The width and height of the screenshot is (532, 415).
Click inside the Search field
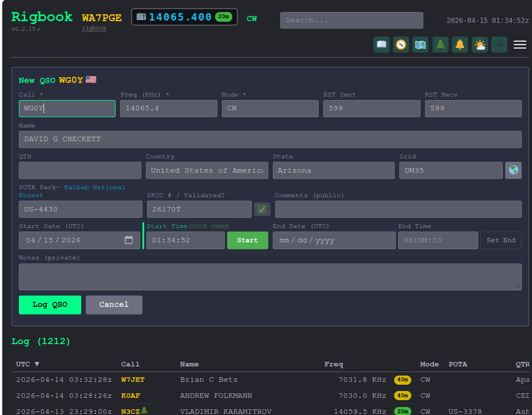coord(351,20)
